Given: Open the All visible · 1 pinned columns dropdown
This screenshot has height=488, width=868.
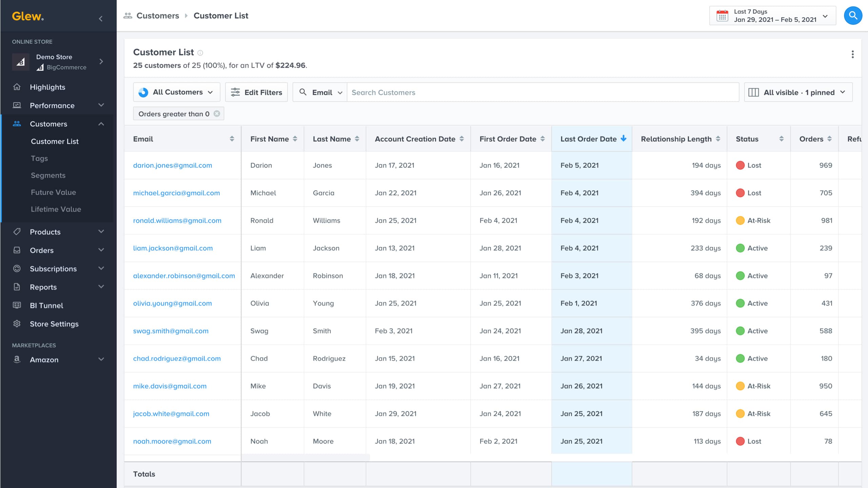Looking at the screenshot, I should point(798,92).
